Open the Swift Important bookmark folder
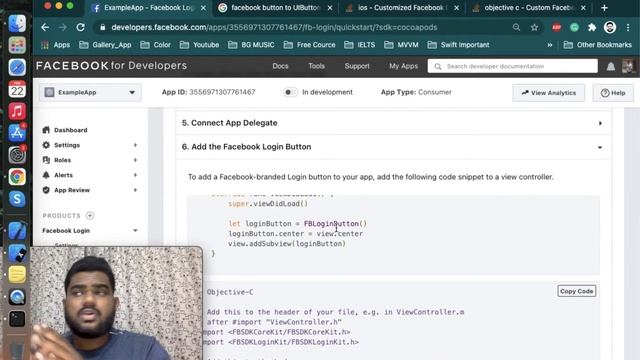640x360 pixels. pos(458,45)
